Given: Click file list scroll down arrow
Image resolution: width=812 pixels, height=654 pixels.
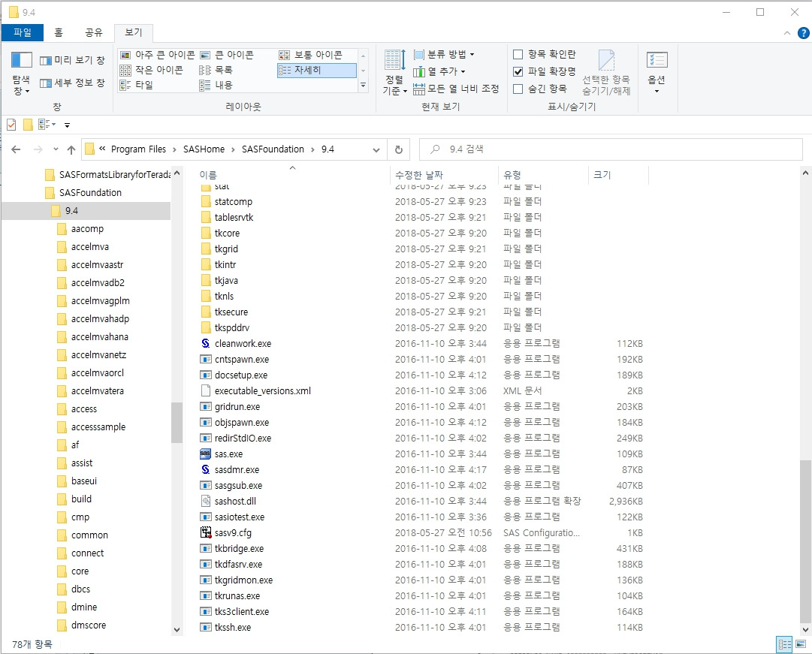Looking at the screenshot, I should coord(805,629).
